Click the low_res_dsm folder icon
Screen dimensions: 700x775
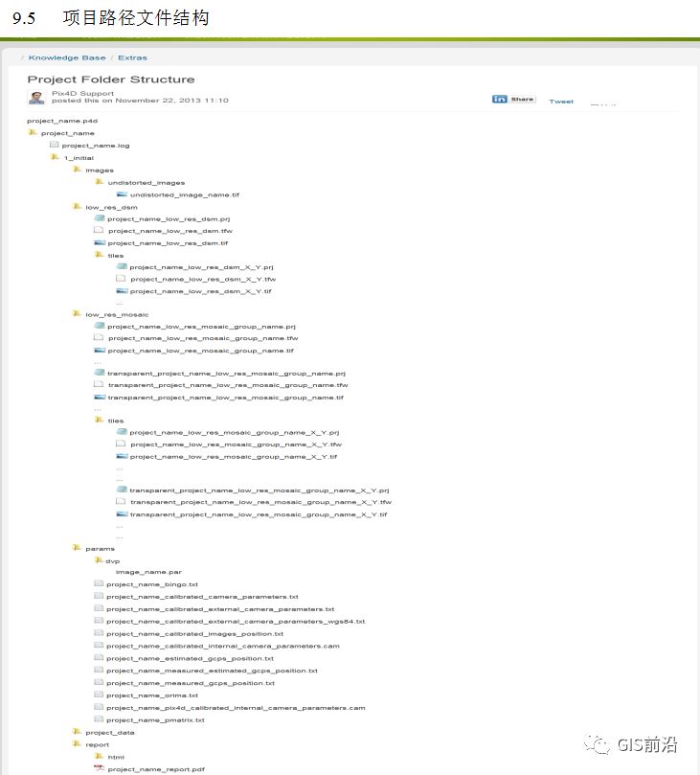pyautogui.click(x=77, y=207)
